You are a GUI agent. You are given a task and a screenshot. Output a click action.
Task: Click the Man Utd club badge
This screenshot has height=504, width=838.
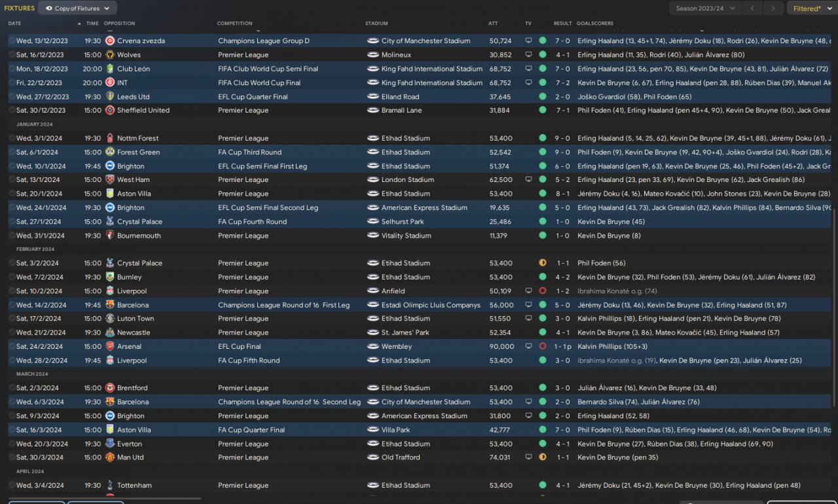110,458
